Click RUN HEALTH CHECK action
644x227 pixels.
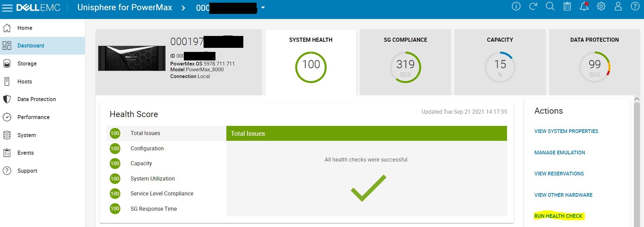[x=558, y=216]
